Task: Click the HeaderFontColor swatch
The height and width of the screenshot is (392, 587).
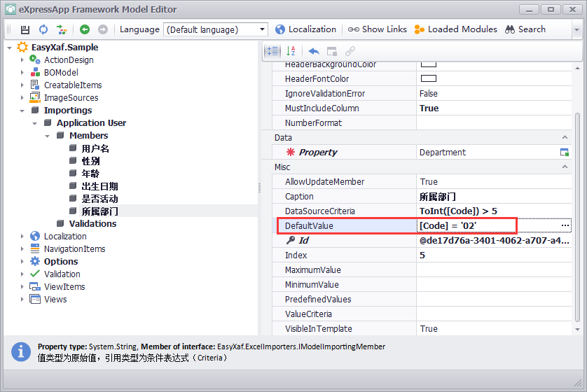Action: tap(429, 78)
